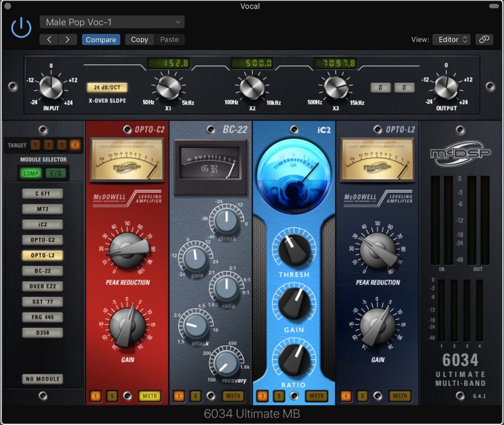The image size is (504, 425).
Task: Choose the OVER EZ2 module
Action: (42, 286)
